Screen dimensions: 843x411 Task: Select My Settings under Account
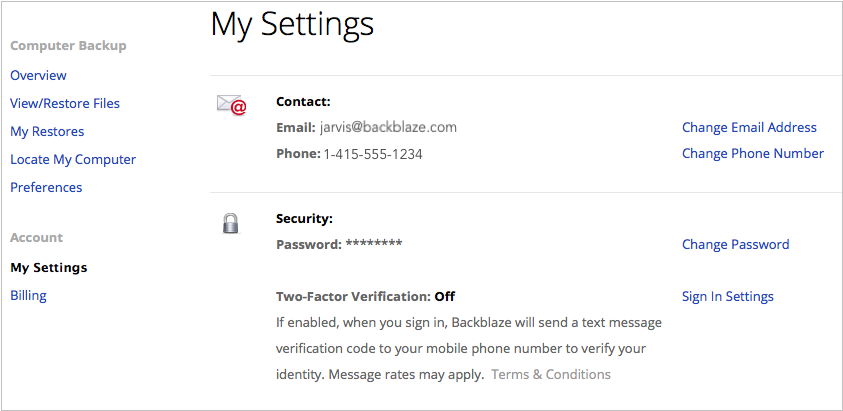48,267
